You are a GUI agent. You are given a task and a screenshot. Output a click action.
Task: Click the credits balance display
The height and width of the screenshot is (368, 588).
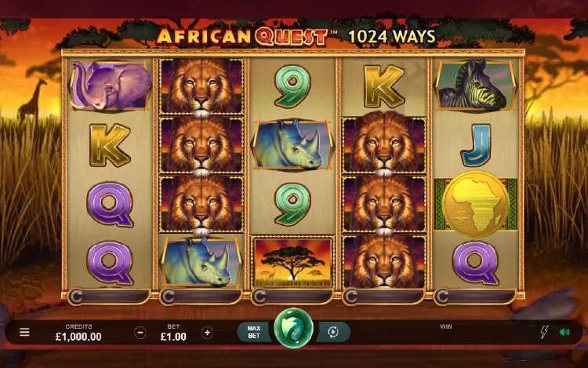pyautogui.click(x=78, y=333)
